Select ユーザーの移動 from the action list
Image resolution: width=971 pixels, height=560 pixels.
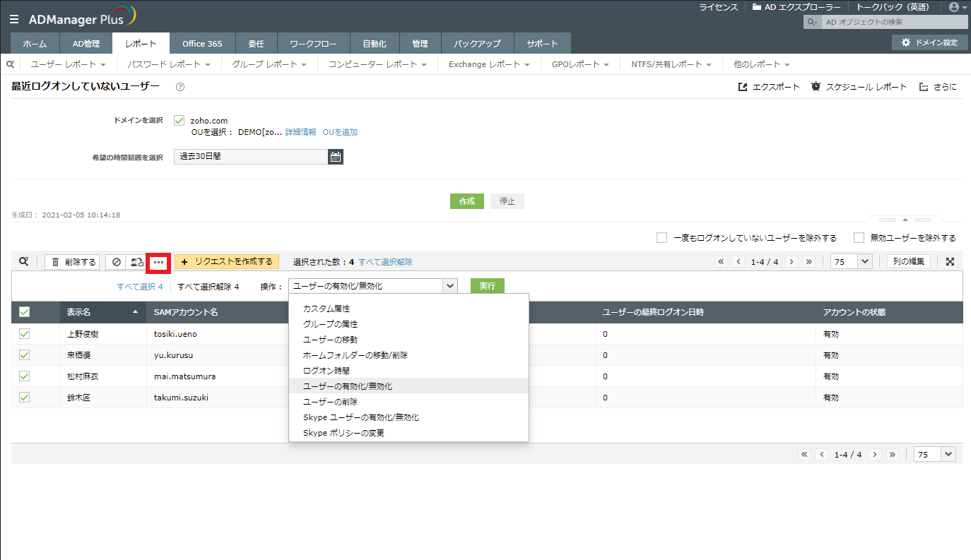coord(330,340)
